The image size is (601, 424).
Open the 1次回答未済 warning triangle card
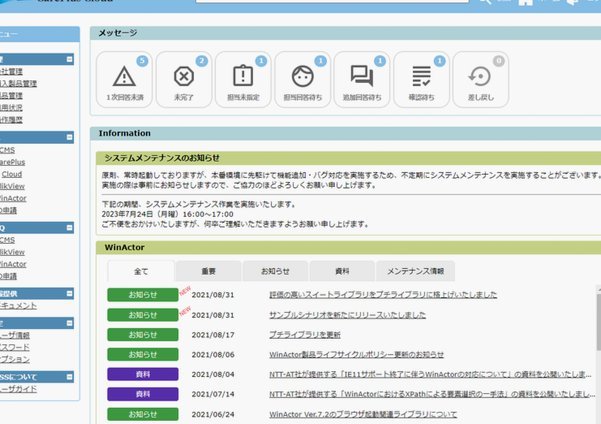coord(124,79)
